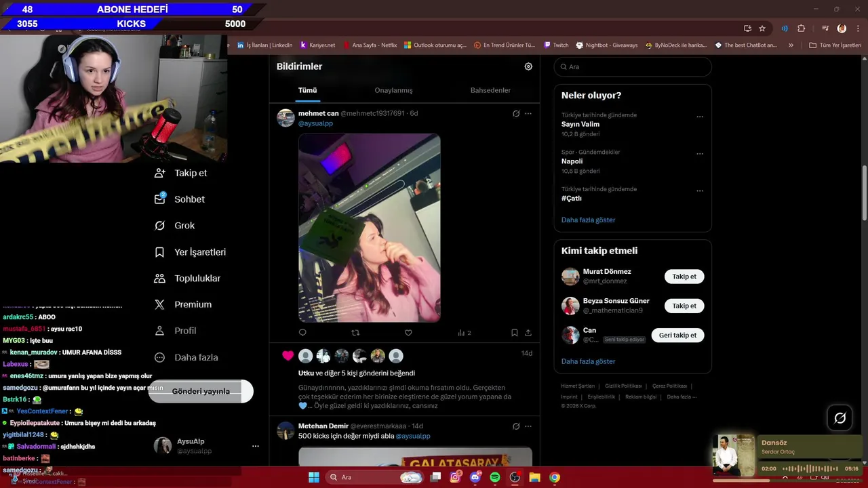Open Instagram from taskbar
The height and width of the screenshot is (488, 868).
456,477
